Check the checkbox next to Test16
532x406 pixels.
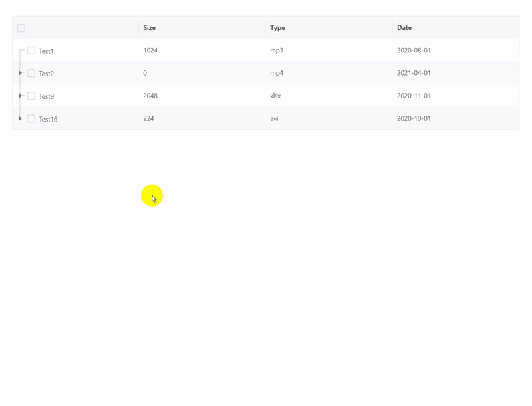[31, 118]
